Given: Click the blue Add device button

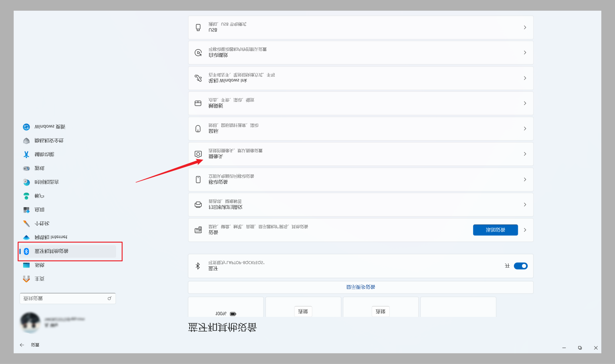Looking at the screenshot, I should pyautogui.click(x=495, y=230).
